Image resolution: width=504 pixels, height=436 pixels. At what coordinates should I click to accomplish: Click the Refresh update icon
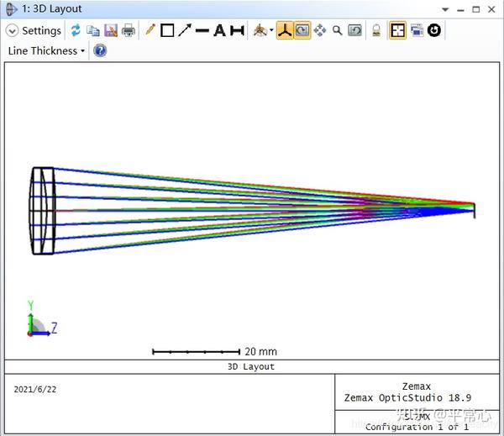pyautogui.click(x=76, y=30)
